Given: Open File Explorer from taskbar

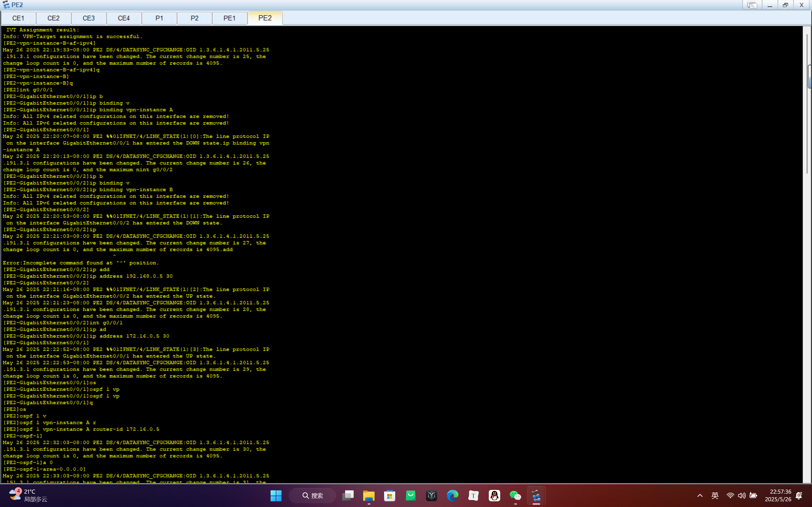Looking at the screenshot, I should click(x=369, y=496).
